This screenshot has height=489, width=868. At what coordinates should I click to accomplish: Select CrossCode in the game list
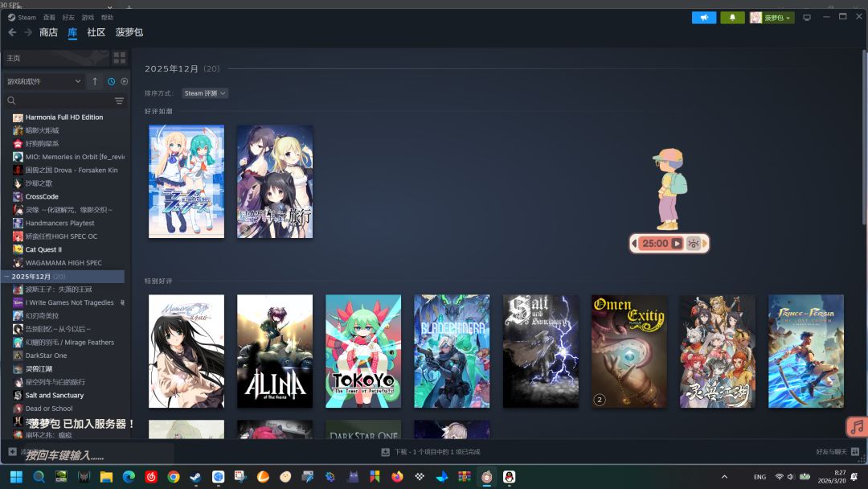tap(42, 196)
